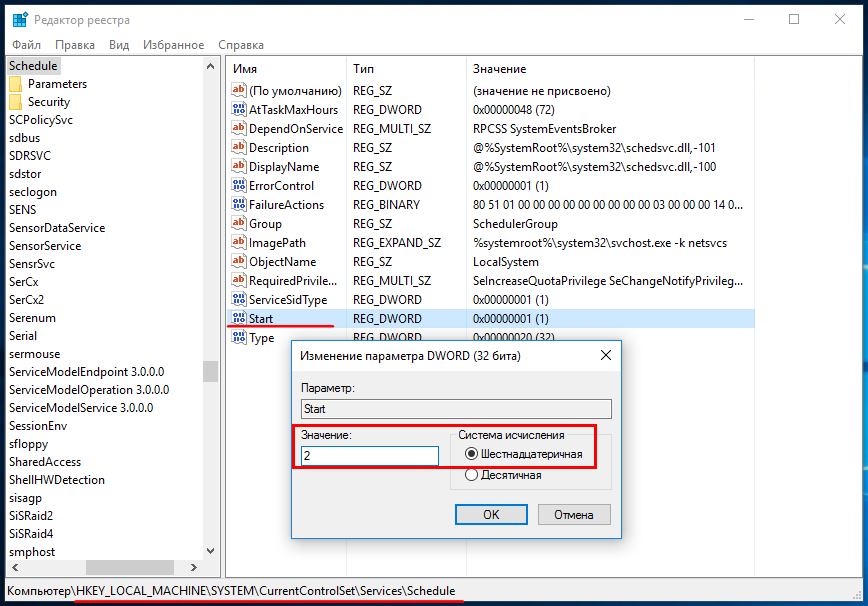Click the tree vertical scrollbar thumb
The height and width of the screenshot is (606, 868).
(210, 371)
